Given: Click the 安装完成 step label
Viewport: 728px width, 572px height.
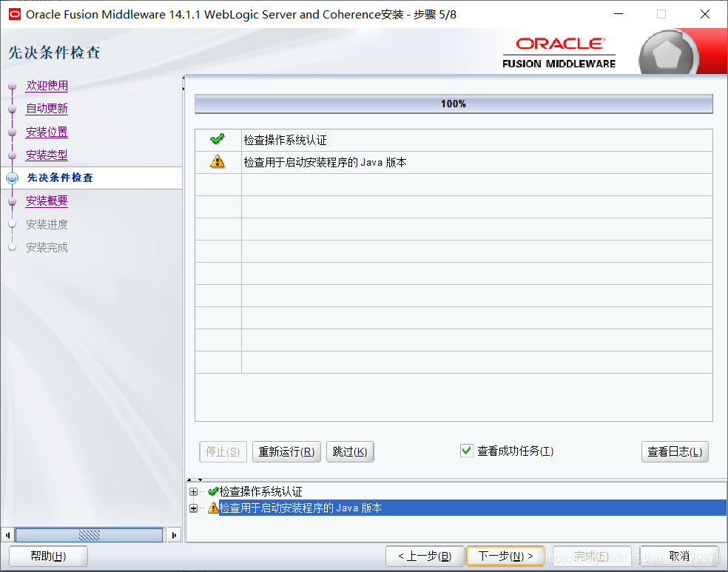Looking at the screenshot, I should pyautogui.click(x=47, y=247).
